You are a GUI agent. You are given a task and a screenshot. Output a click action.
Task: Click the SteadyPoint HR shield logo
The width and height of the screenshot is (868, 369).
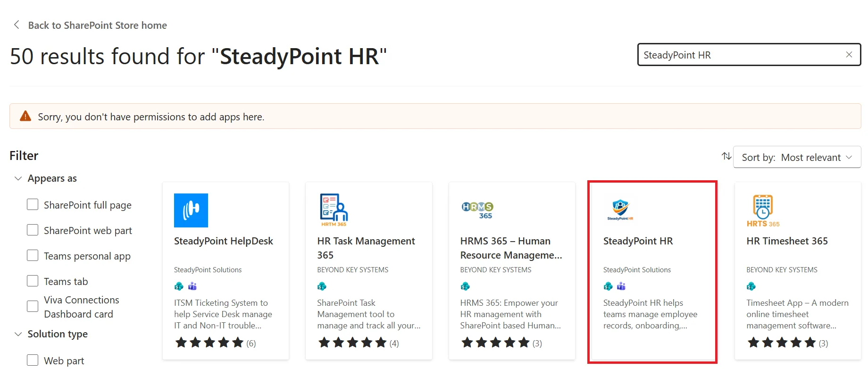pos(620,210)
